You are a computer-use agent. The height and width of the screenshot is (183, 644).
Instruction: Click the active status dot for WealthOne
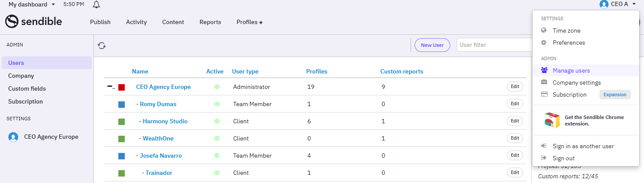point(217,138)
